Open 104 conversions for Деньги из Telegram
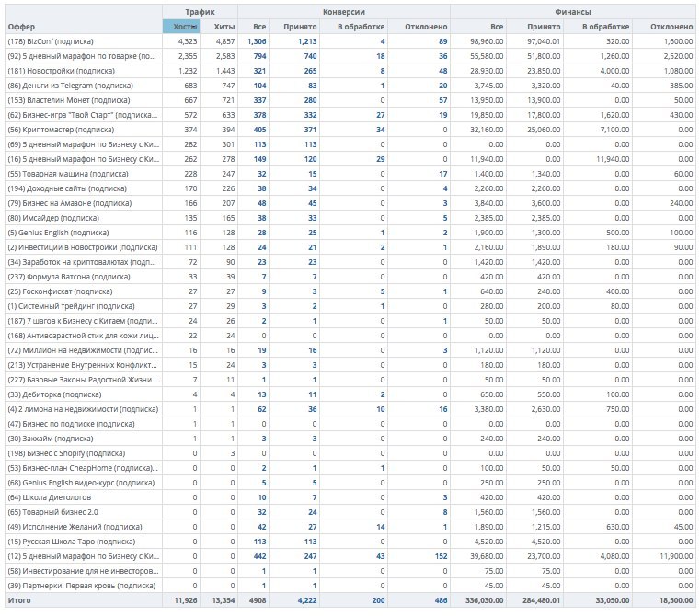This screenshot has height=616, width=700. 259,86
